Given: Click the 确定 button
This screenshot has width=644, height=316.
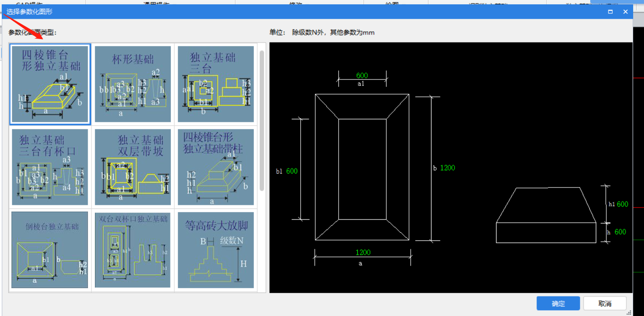Looking at the screenshot, I should pyautogui.click(x=558, y=303).
